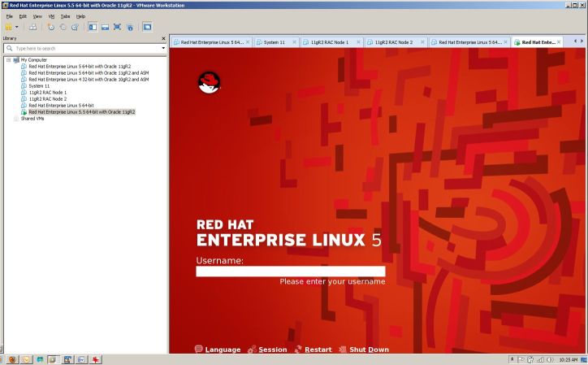Select System 11 in the library tree
Viewport: 588px width, 365px height.
(37, 85)
